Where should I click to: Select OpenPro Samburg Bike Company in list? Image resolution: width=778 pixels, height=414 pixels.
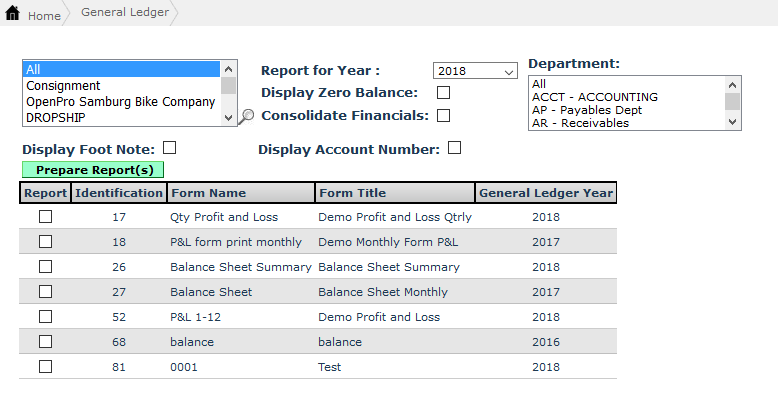tap(120, 102)
